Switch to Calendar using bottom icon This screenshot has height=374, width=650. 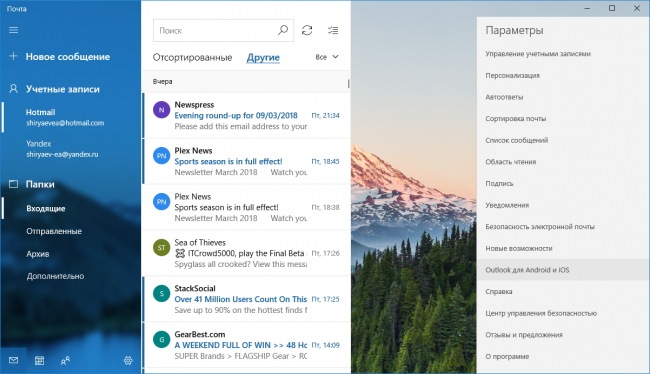point(39,360)
